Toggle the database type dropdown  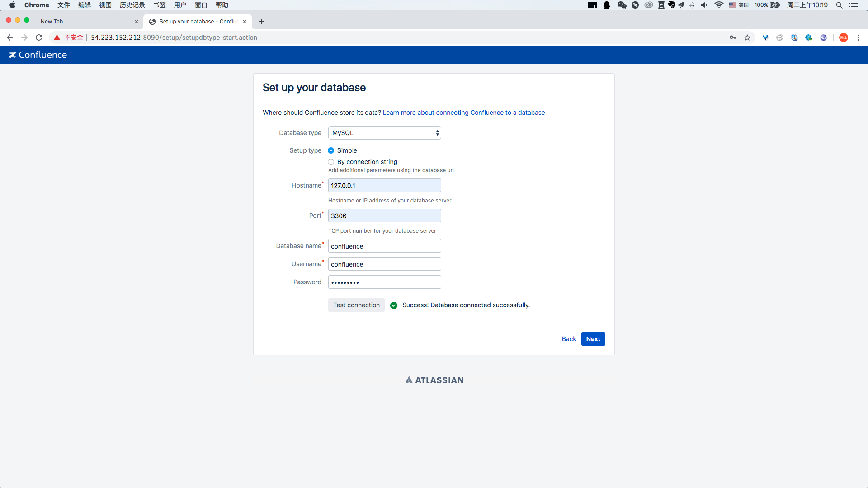(384, 133)
